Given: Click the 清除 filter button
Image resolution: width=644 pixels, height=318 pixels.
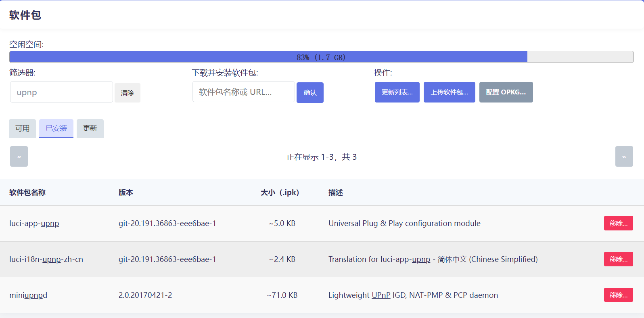Looking at the screenshot, I should 127,93.
